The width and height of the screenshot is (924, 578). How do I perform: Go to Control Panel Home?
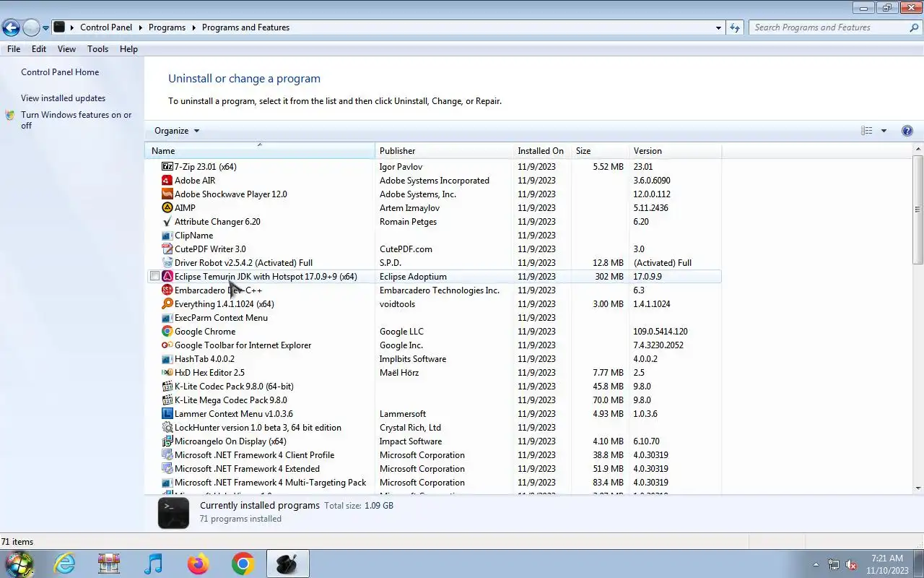coord(60,72)
